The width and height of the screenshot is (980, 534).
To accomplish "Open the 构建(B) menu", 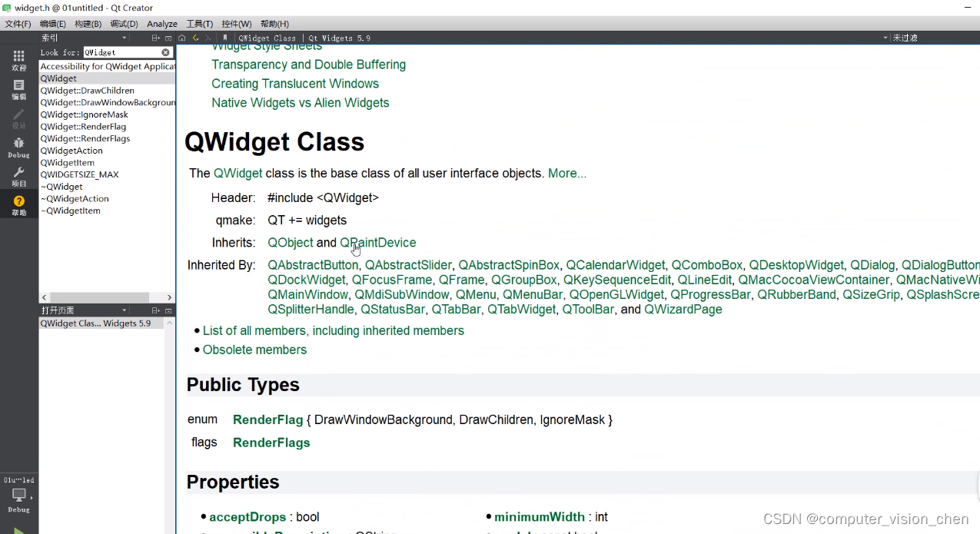I will (x=88, y=24).
